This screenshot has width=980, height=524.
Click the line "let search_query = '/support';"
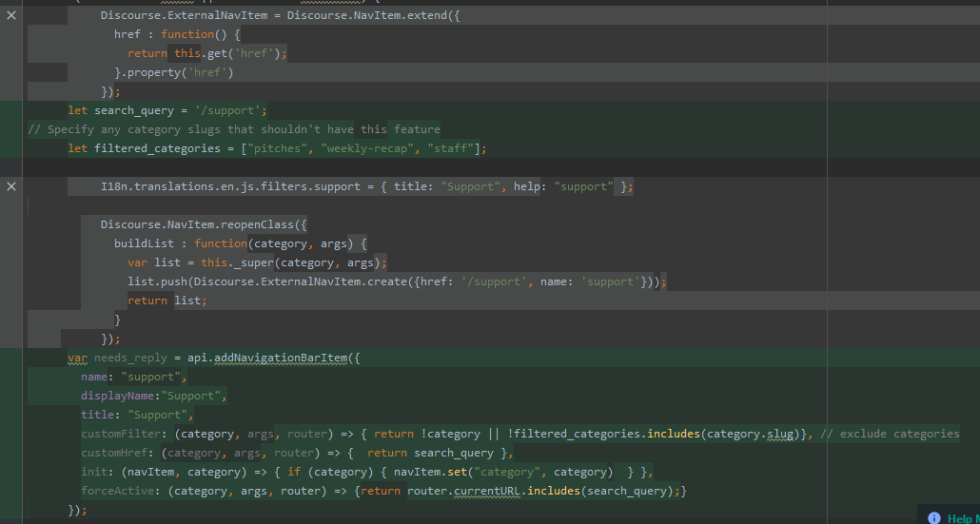coord(167,110)
